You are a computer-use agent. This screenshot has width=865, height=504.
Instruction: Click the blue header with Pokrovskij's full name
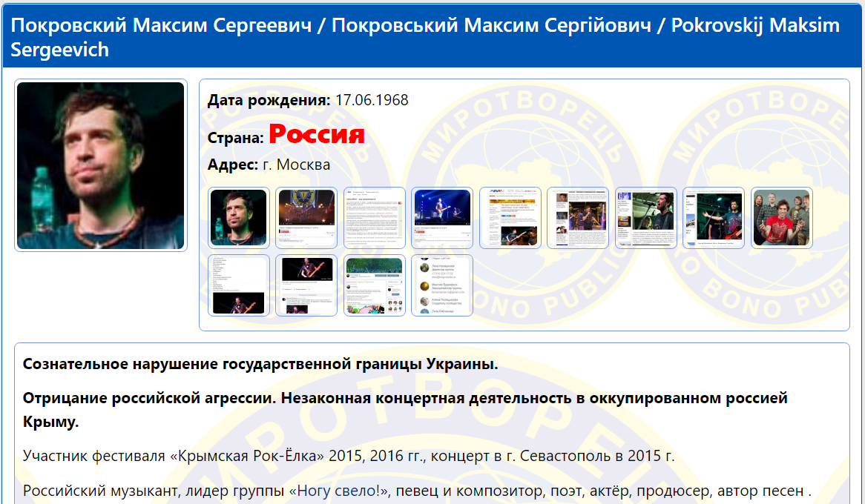pyautogui.click(x=432, y=37)
